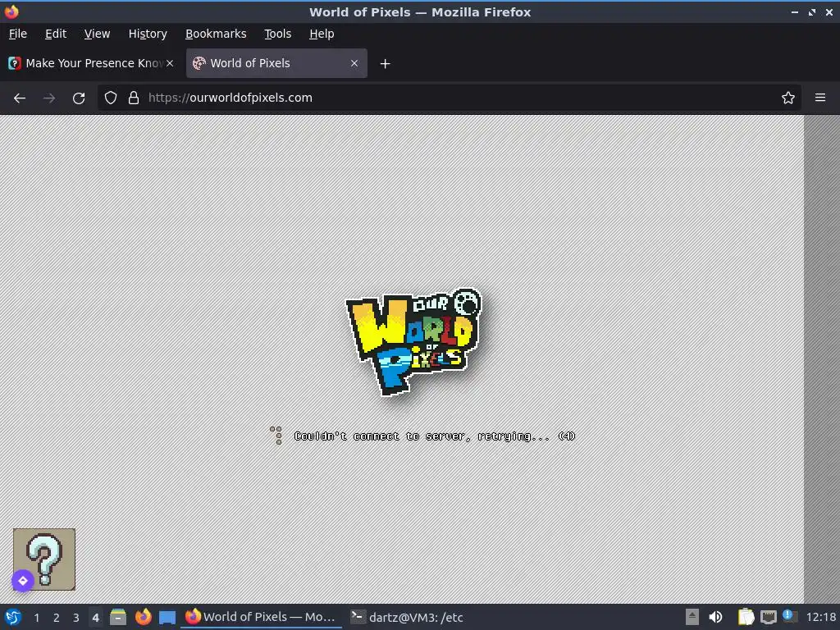Viewport: 840px width, 630px height.
Task: Click the Firefox icon in the title bar
Action: pyautogui.click(x=11, y=11)
